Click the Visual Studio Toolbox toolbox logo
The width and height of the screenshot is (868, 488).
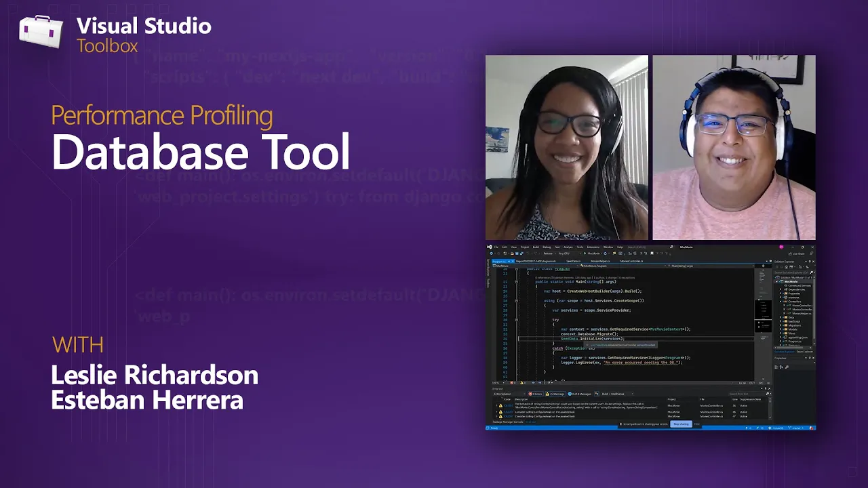coord(41,32)
